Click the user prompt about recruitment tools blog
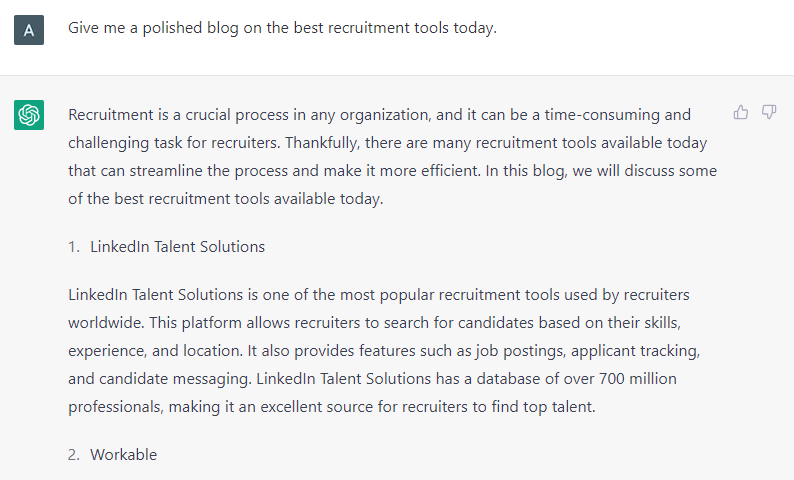794x480 pixels. pyautogui.click(x=283, y=28)
